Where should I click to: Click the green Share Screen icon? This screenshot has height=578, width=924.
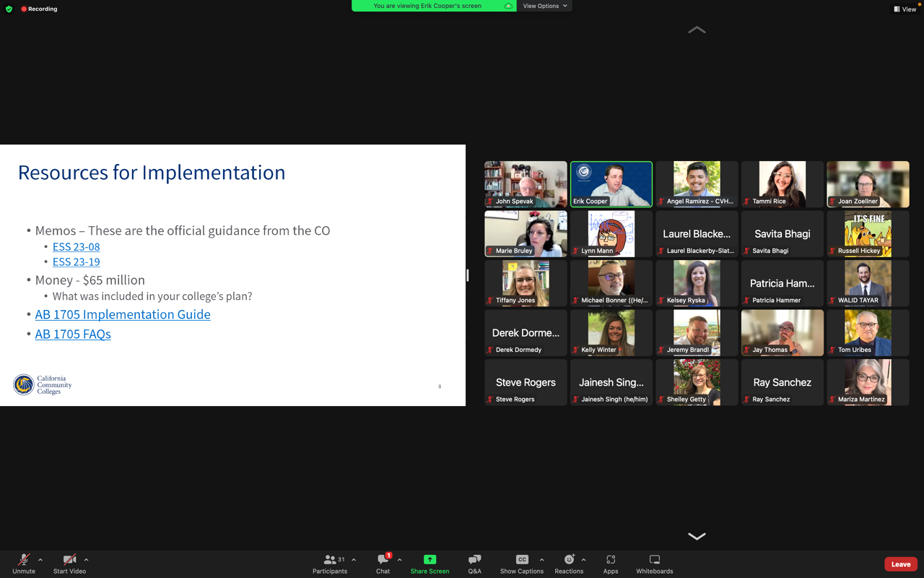[x=430, y=560]
